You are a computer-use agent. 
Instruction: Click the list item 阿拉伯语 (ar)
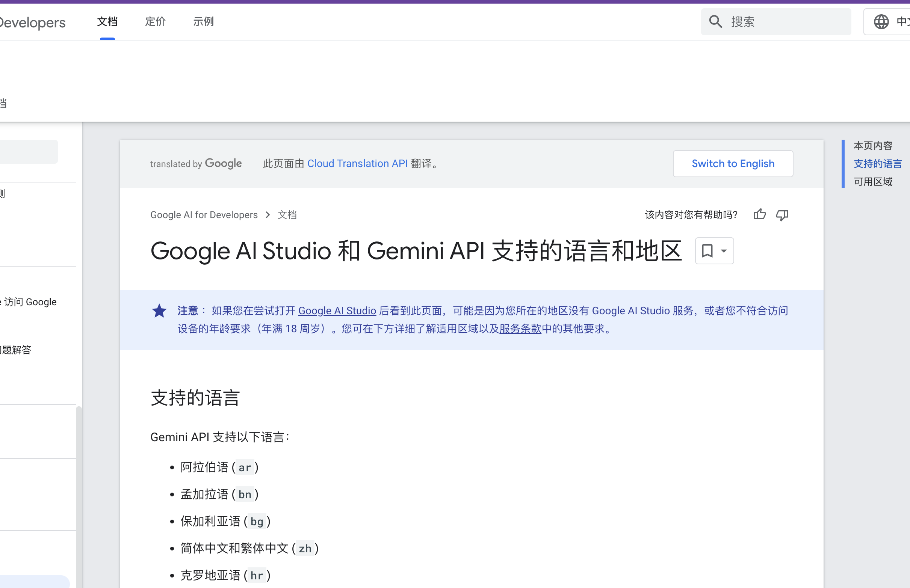point(219,467)
